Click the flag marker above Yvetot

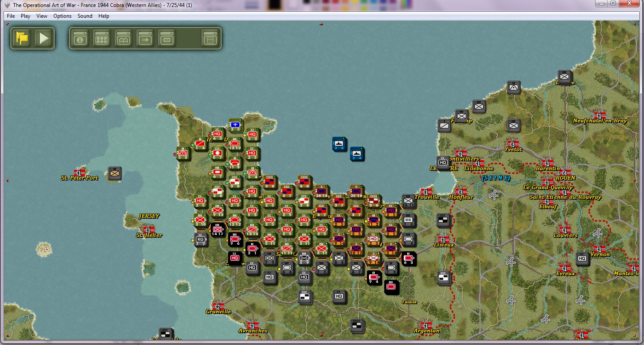pos(513,144)
